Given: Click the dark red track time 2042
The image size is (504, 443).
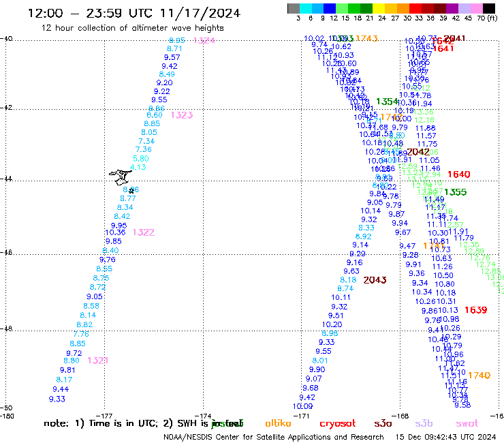Looking at the screenshot, I should tap(418, 152).
